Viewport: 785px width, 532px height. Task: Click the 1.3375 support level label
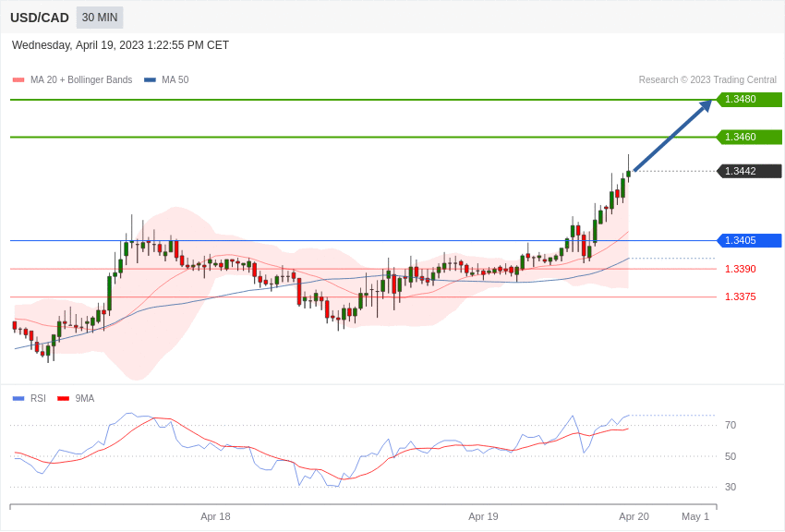coord(741,296)
